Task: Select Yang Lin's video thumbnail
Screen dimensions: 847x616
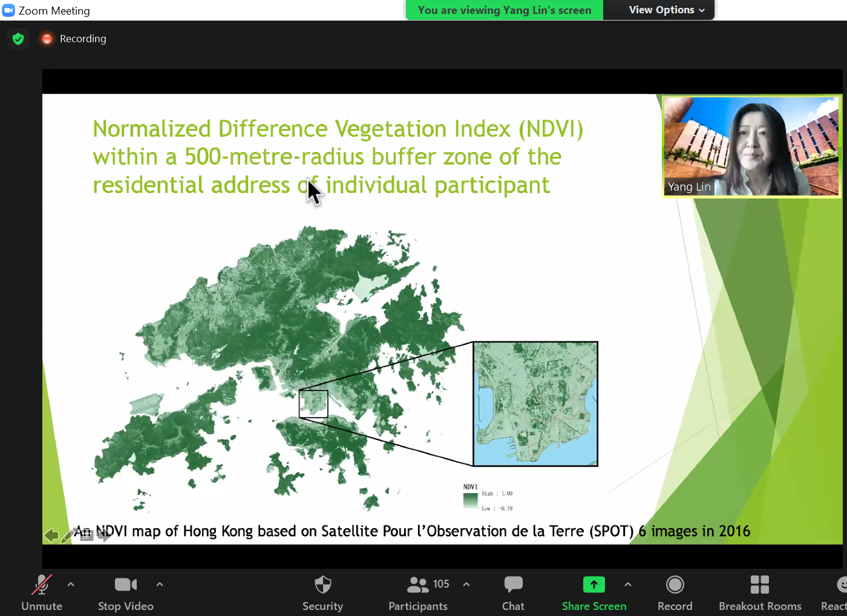Action: 751,146
